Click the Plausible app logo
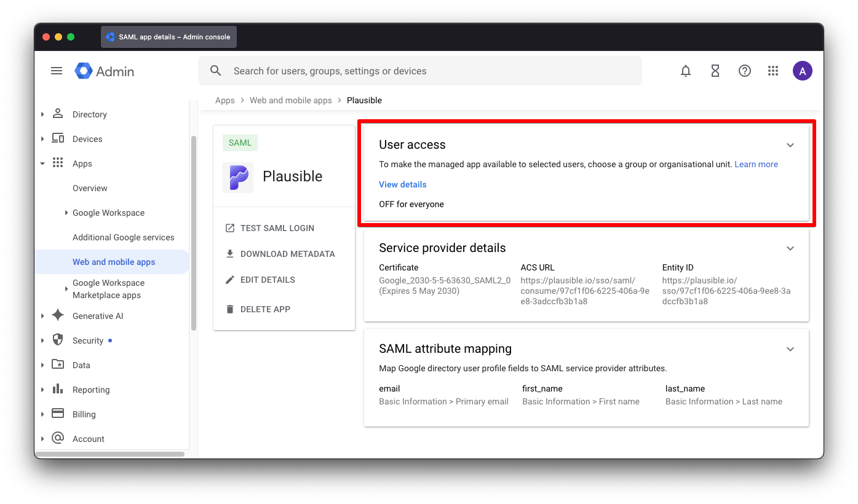The width and height of the screenshot is (858, 504). pyautogui.click(x=238, y=178)
